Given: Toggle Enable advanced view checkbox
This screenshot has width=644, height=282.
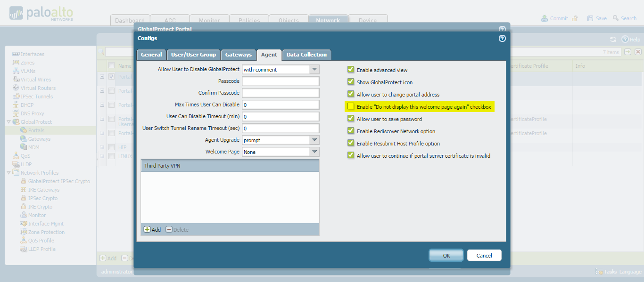Looking at the screenshot, I should tap(351, 70).
